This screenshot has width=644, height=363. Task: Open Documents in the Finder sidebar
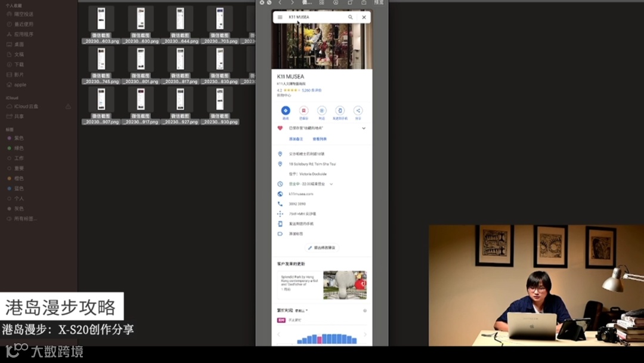(x=15, y=54)
